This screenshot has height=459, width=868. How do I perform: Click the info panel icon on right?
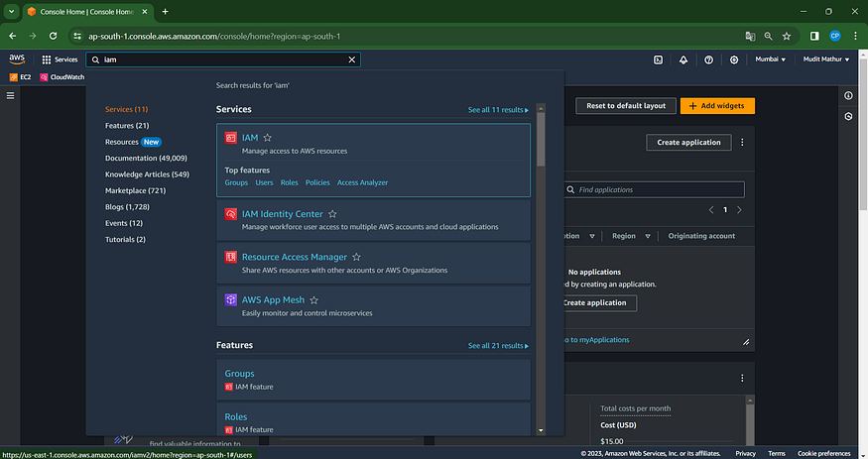(848, 96)
